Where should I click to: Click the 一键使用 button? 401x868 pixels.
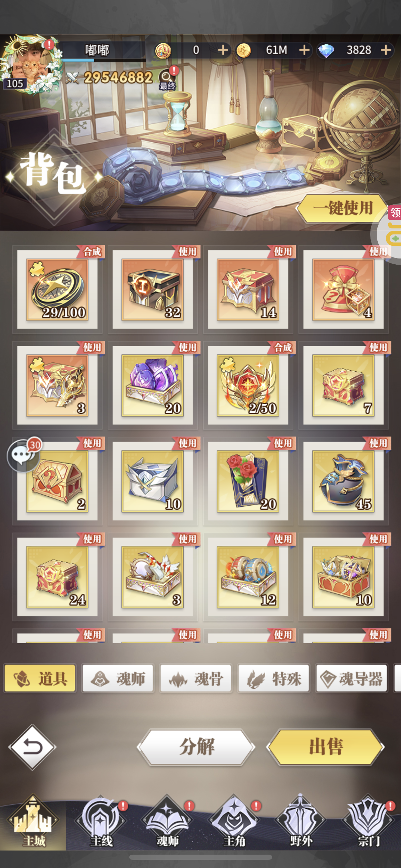342,208
